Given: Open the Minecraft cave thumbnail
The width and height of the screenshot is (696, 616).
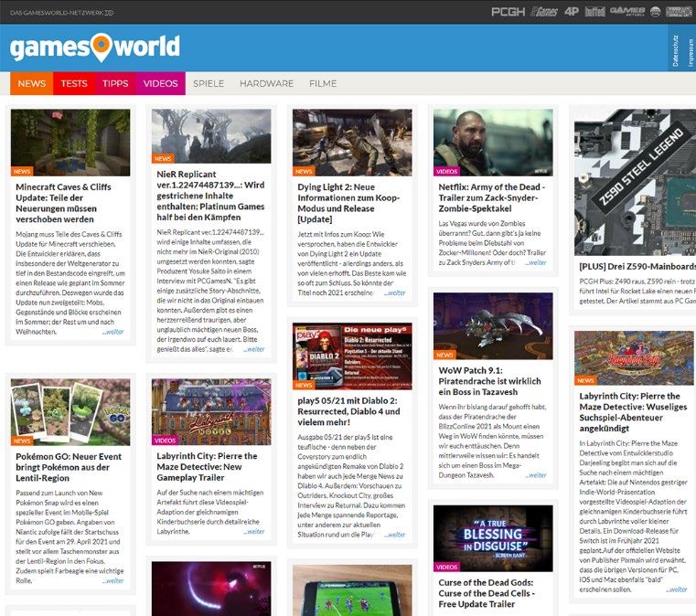Looking at the screenshot, I should coord(70,143).
